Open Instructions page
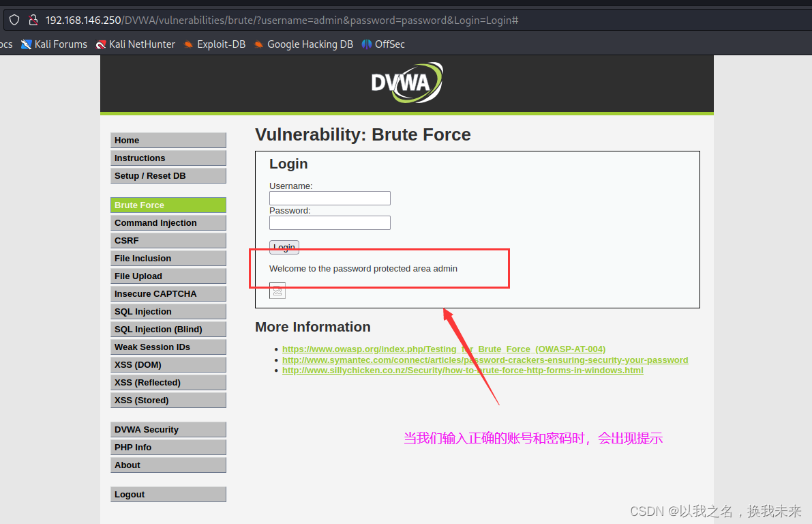This screenshot has height=524, width=812. (x=168, y=158)
